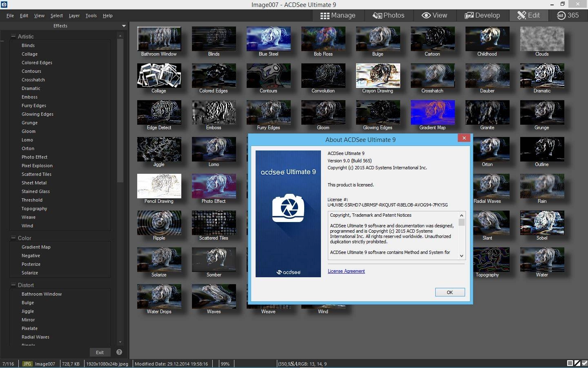The image size is (588, 368).
Task: Click the notices text scroll-up arrow
Action: pyautogui.click(x=461, y=215)
